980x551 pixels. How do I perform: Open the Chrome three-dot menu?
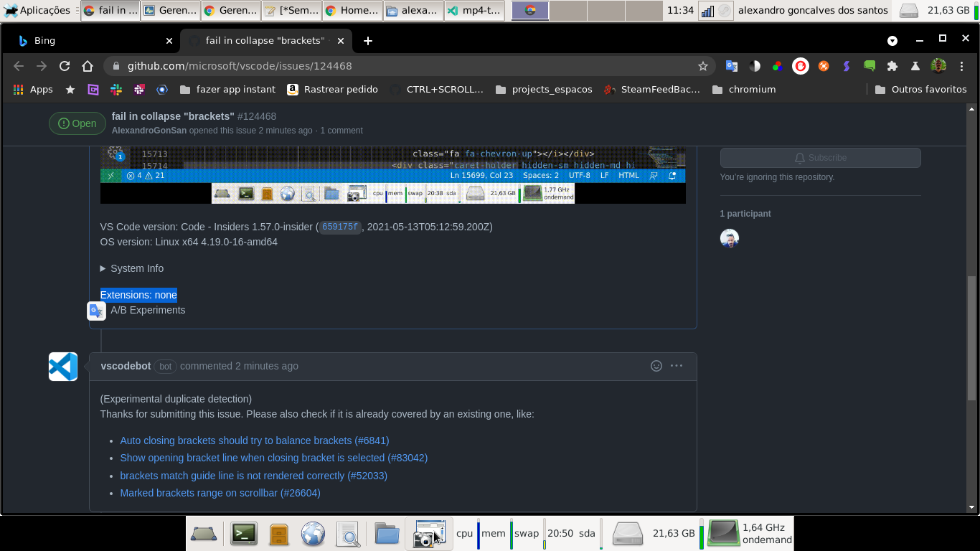coord(961,66)
